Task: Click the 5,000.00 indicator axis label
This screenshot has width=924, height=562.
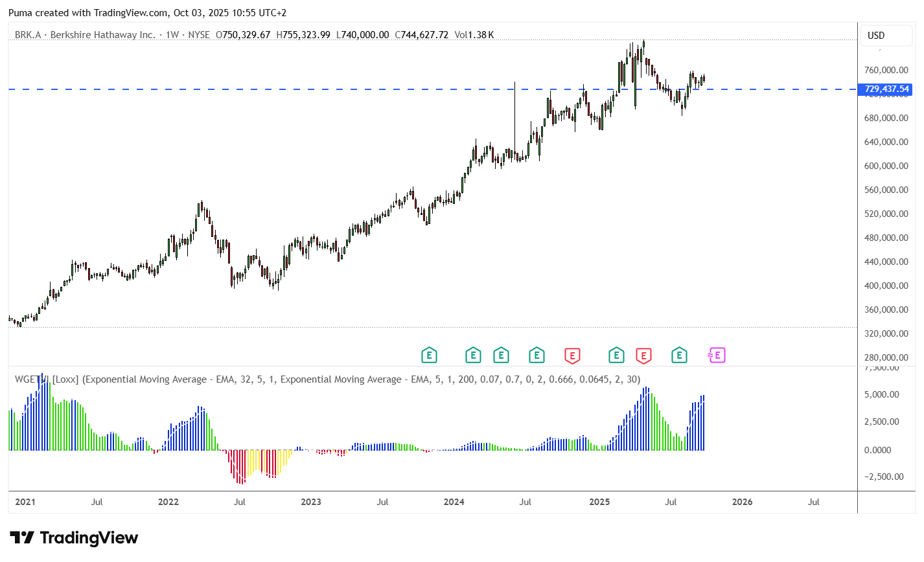Action: pos(882,394)
